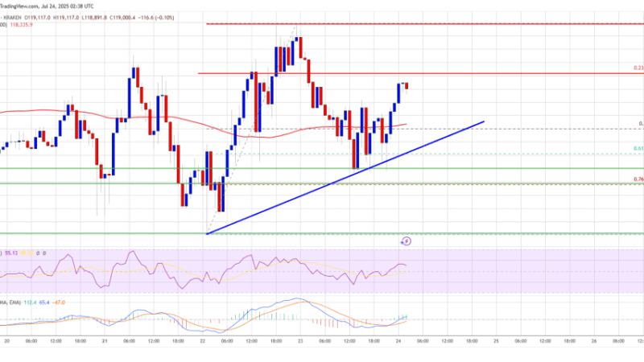This screenshot has width=644, height=362.
Task: Click the MACD signal value −47.0
Action: [x=59, y=302]
